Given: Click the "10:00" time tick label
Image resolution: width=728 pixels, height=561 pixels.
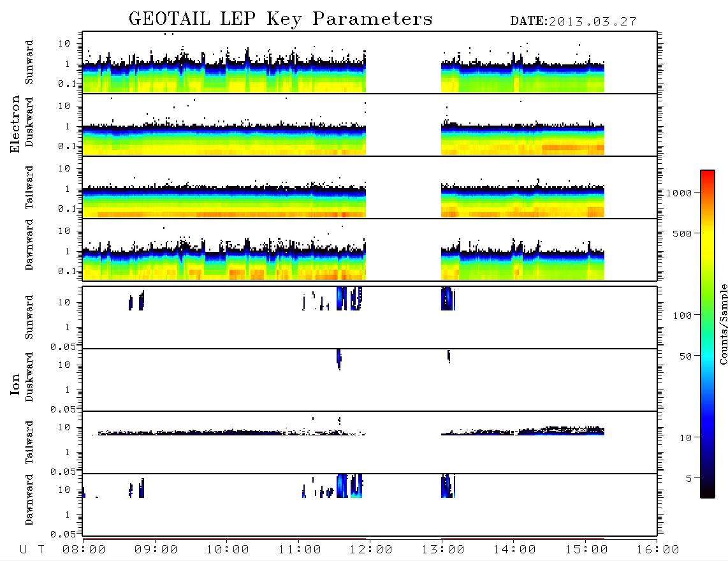Looking at the screenshot, I should [x=228, y=550].
